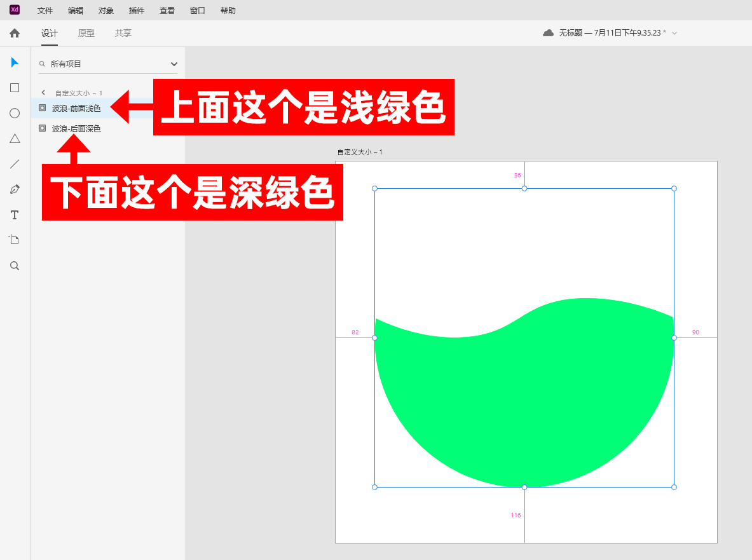Click the top-left selection handle
752x560 pixels.
coord(374,188)
